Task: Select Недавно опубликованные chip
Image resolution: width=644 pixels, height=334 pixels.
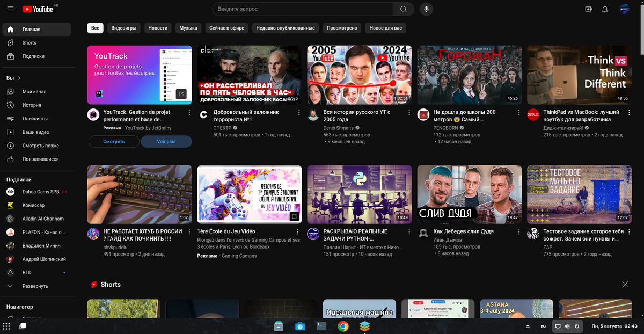Action: click(286, 28)
